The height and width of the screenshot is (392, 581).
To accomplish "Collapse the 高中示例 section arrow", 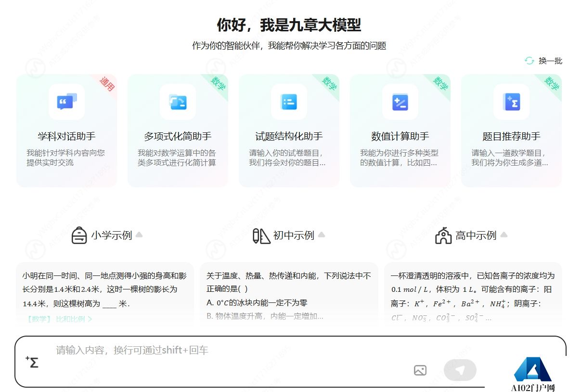I will [x=504, y=235].
